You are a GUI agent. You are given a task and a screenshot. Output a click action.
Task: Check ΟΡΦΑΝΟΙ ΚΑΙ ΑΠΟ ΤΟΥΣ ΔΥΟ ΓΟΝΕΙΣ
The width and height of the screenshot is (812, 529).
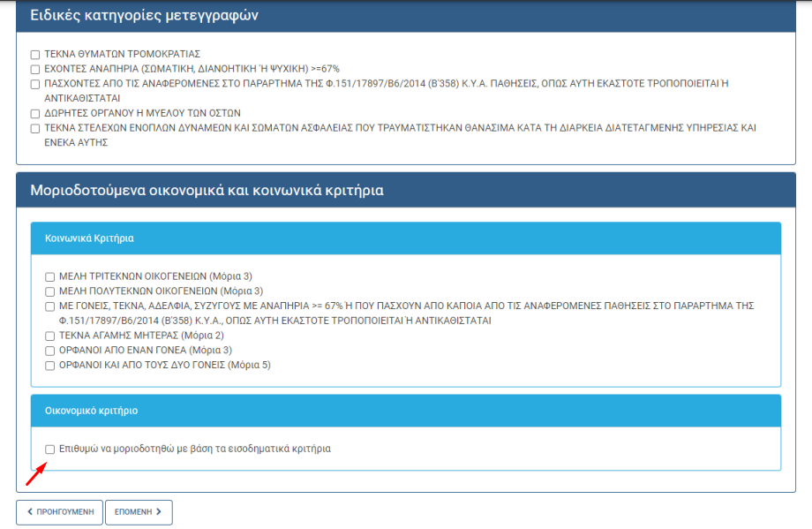[x=50, y=365]
